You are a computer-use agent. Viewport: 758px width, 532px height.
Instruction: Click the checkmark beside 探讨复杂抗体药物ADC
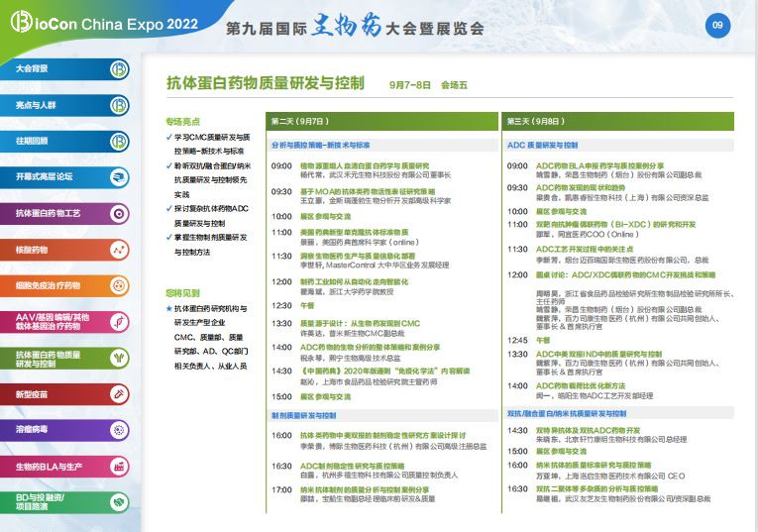(x=169, y=210)
